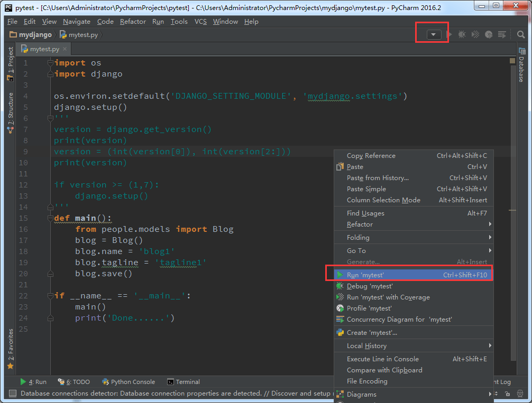Open the Code menu
The width and height of the screenshot is (532, 403).
tap(105, 21)
